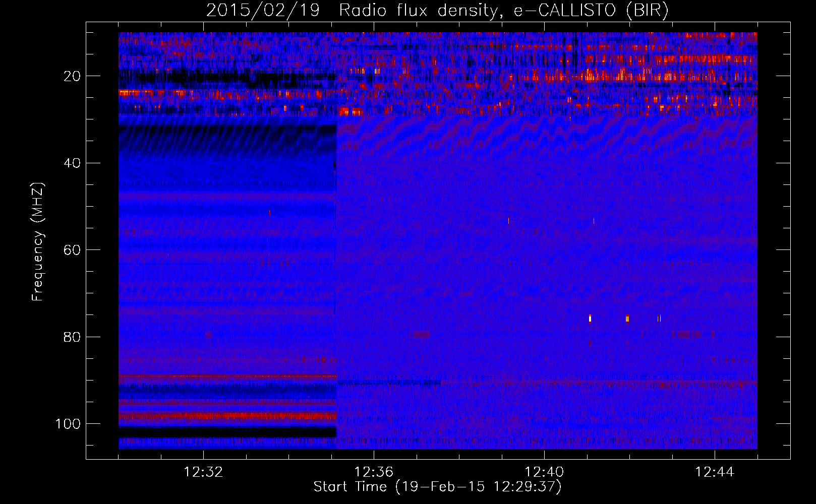
Task: Click the 'Frequency (MHZ)' axis label
Action: point(38,241)
